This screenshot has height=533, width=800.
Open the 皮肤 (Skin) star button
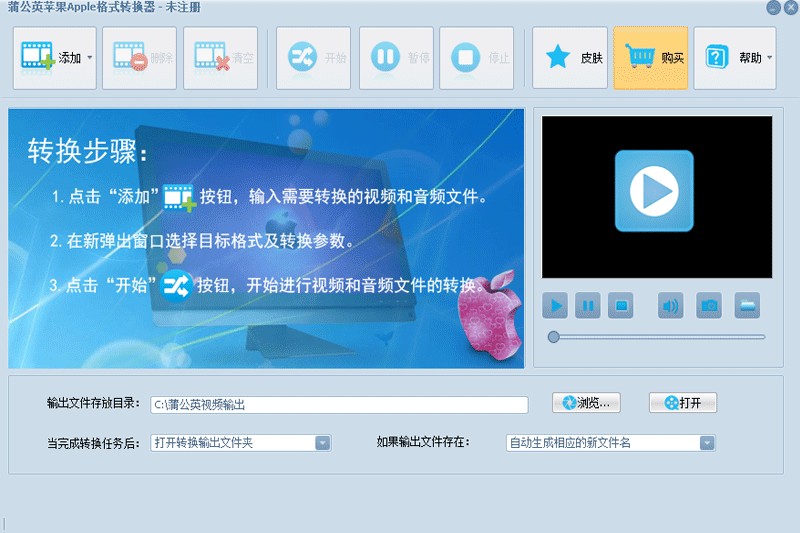[x=570, y=58]
